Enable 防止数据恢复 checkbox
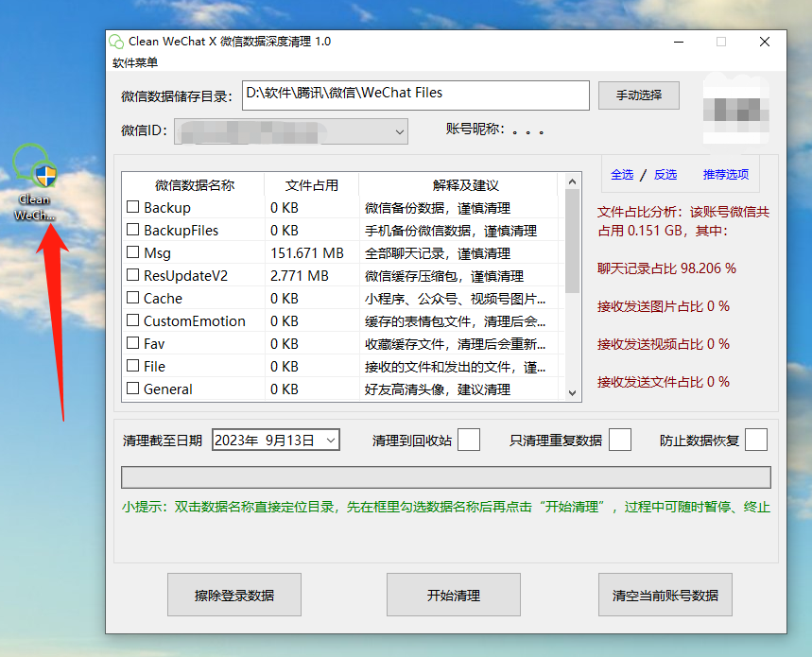812x657 pixels. 756,441
